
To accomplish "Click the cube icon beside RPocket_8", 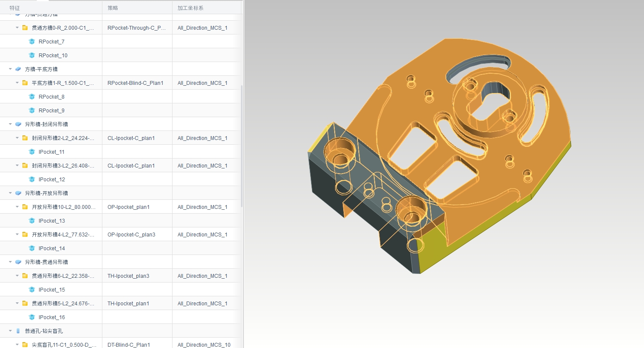I will click(31, 96).
